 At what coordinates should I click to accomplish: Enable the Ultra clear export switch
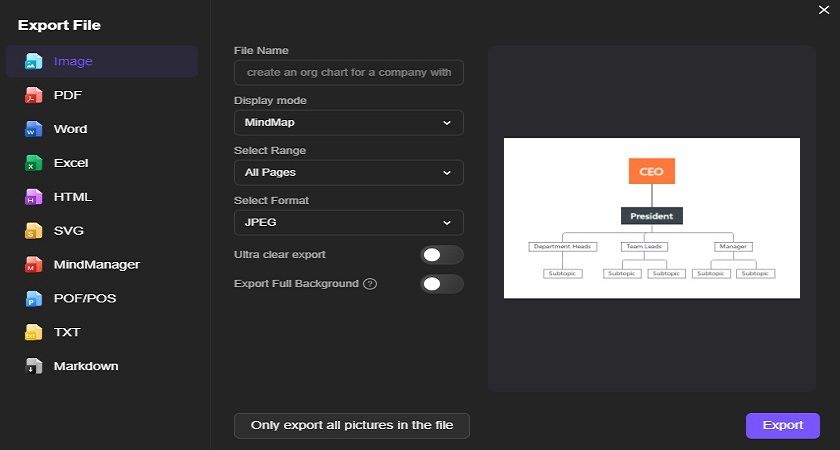pyautogui.click(x=441, y=255)
